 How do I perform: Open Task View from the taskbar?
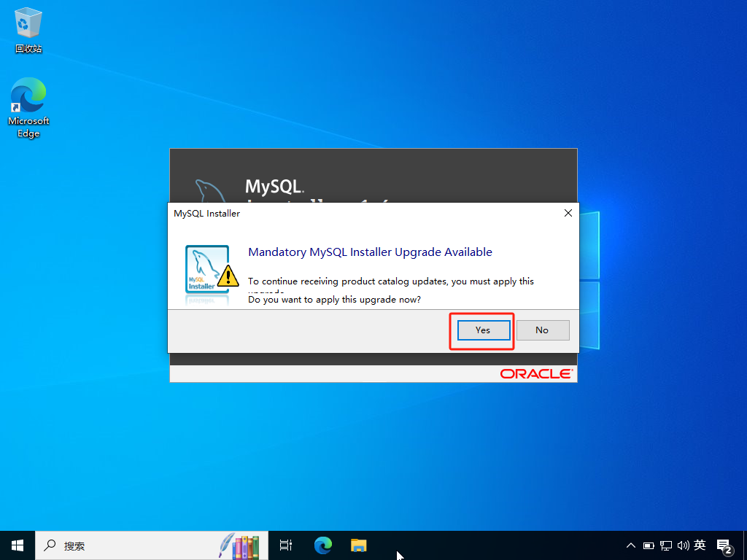pos(286,545)
